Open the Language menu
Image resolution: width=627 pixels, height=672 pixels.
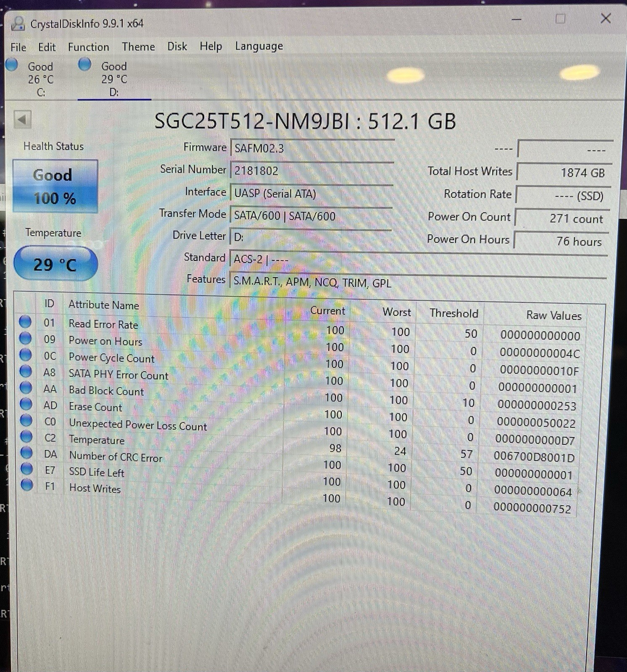pyautogui.click(x=259, y=46)
